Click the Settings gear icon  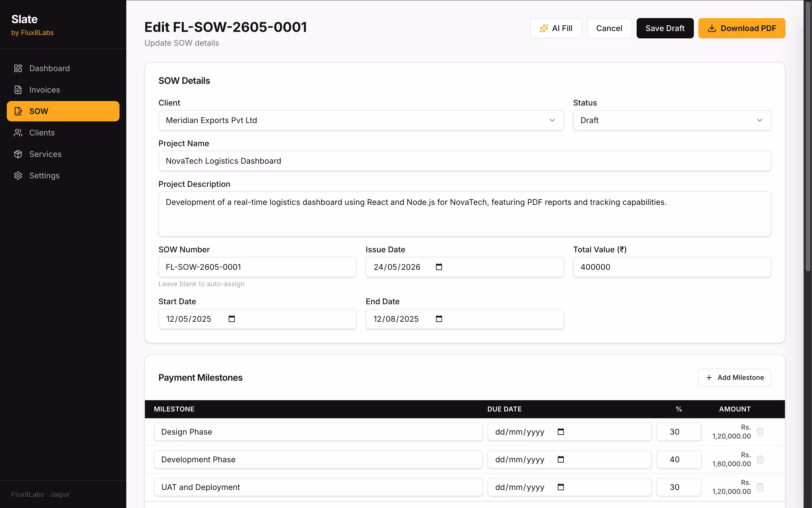click(x=18, y=175)
